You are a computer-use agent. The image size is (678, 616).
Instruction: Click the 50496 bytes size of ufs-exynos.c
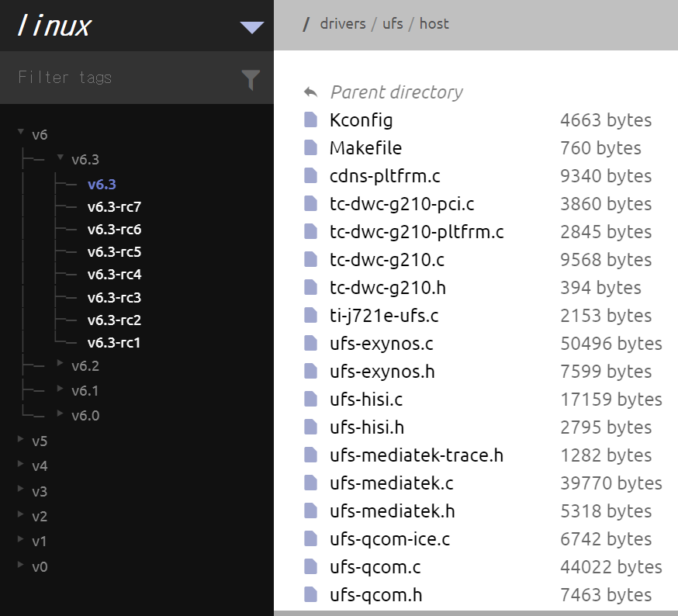pos(611,344)
